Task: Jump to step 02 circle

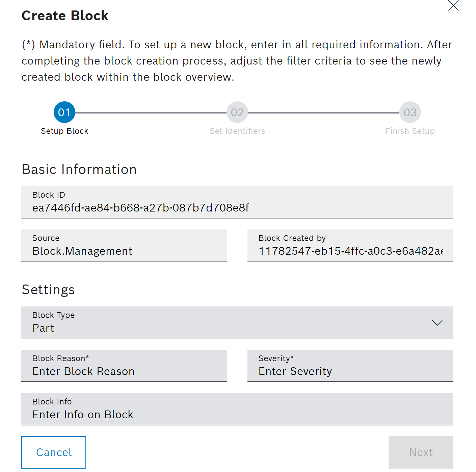Action: tap(237, 112)
